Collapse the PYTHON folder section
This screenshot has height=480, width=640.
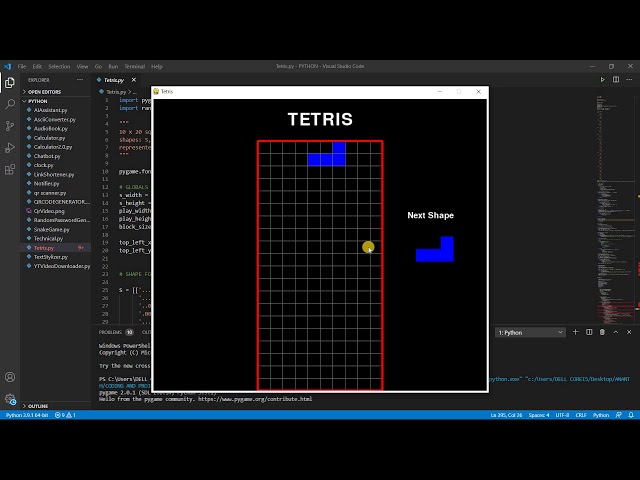(38, 101)
